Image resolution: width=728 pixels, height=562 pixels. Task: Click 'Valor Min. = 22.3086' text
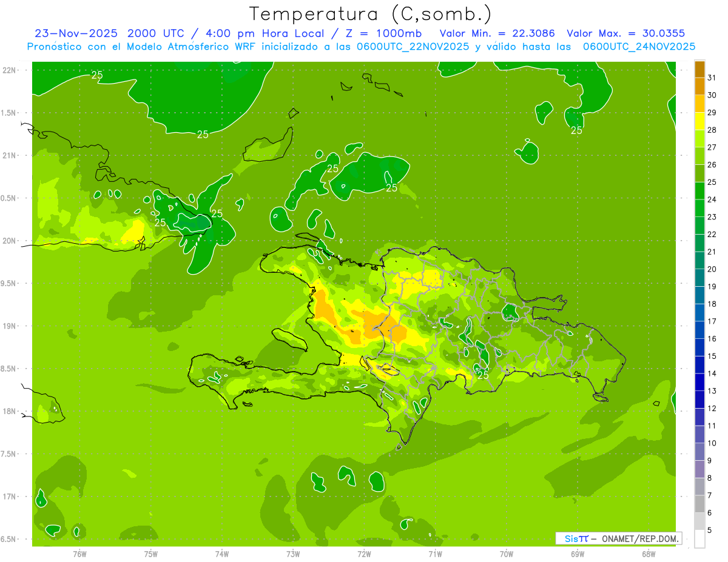pyautogui.click(x=497, y=33)
